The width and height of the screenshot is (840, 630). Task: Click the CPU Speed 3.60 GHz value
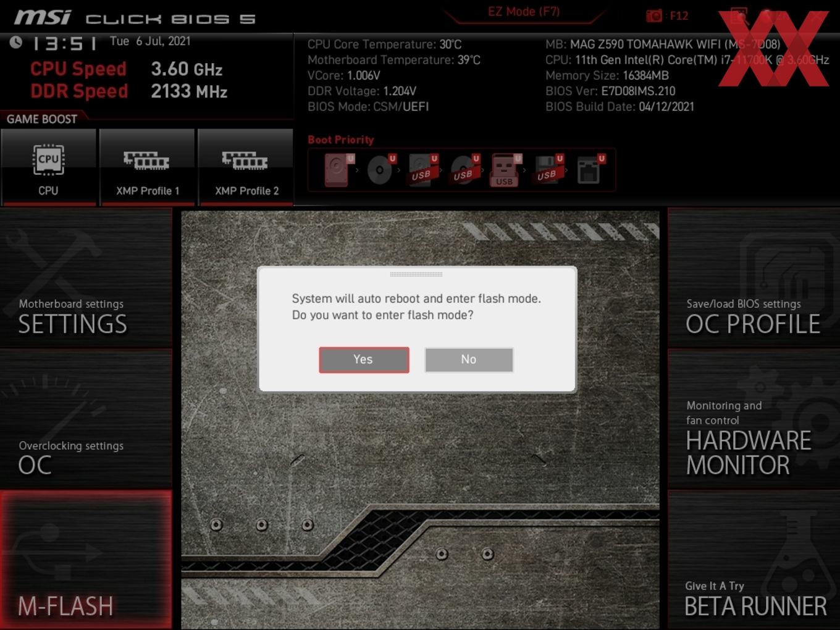click(x=187, y=69)
